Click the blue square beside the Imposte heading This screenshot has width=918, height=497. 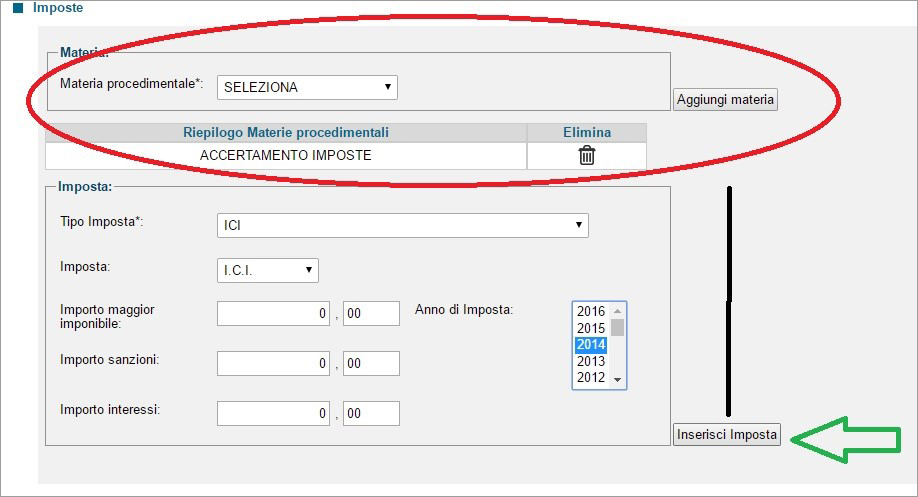(18, 8)
